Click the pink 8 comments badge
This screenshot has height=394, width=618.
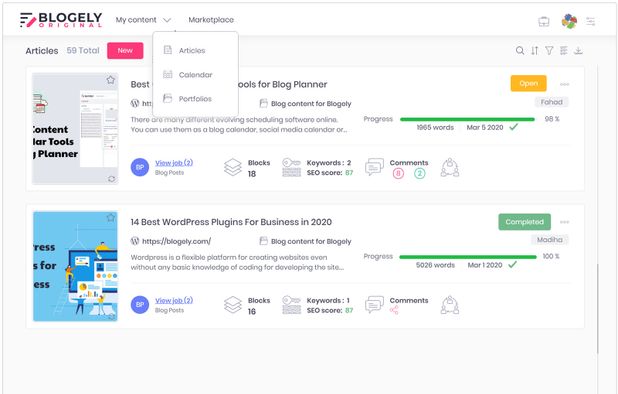pyautogui.click(x=398, y=173)
